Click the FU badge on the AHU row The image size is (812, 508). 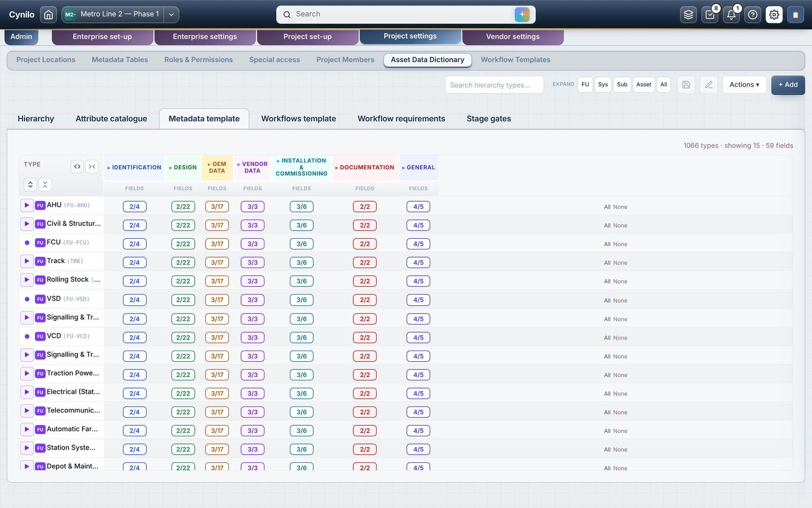click(40, 206)
